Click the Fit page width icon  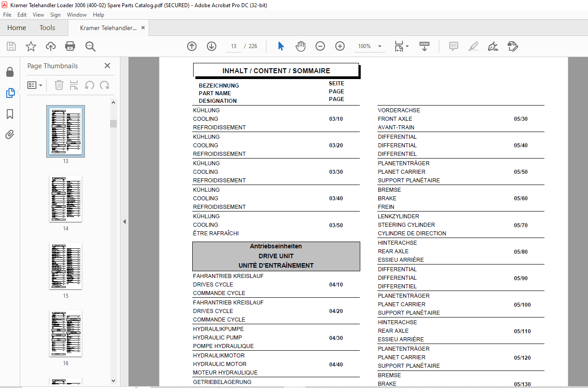(399, 46)
